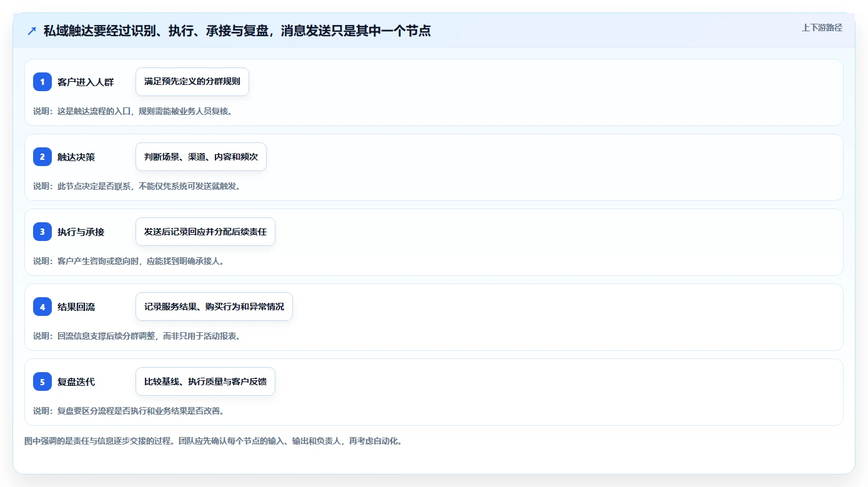
Task: Click the step 2 number badge
Action: (x=42, y=157)
